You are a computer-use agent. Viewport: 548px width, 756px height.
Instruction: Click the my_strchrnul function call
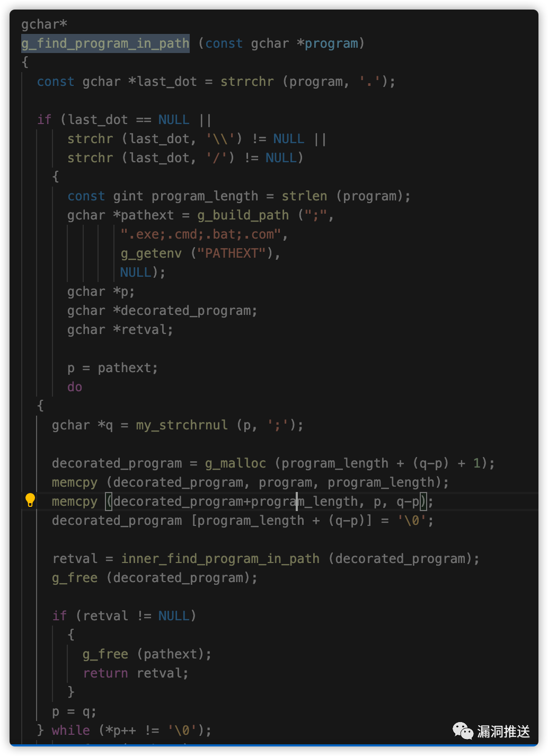[181, 425]
